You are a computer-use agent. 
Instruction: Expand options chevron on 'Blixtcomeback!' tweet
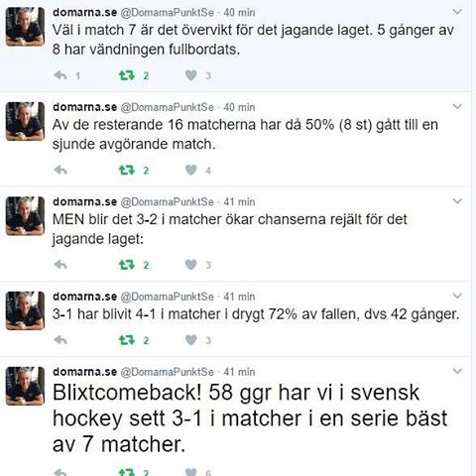[457, 371]
